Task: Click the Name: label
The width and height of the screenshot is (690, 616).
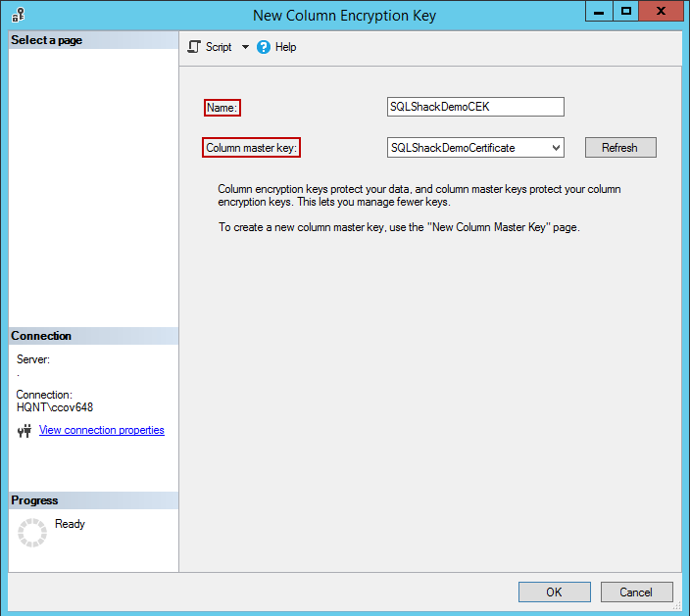Action: click(x=222, y=108)
